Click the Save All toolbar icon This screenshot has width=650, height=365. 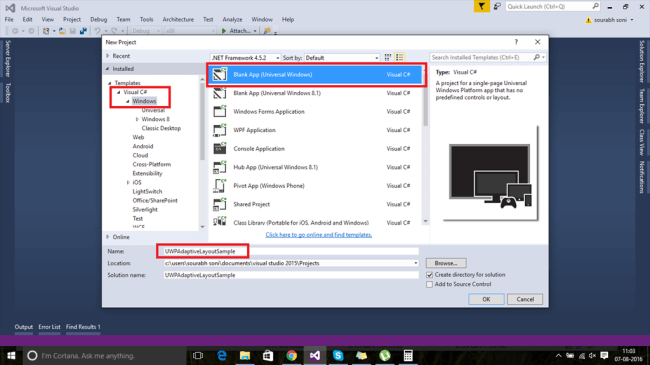coord(83,31)
